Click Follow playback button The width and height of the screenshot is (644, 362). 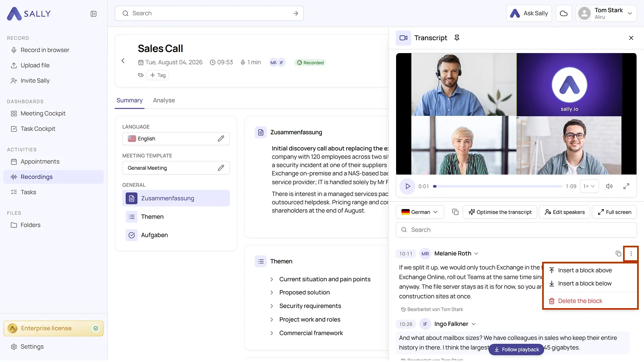(516, 350)
